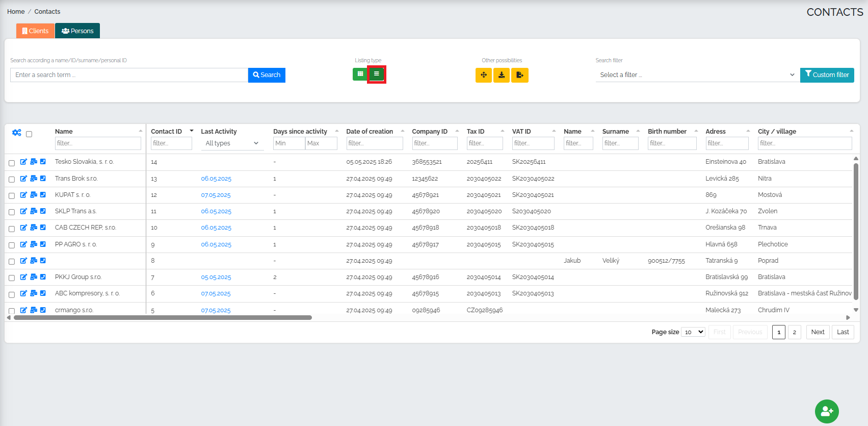Go to the Next page

coord(818,332)
